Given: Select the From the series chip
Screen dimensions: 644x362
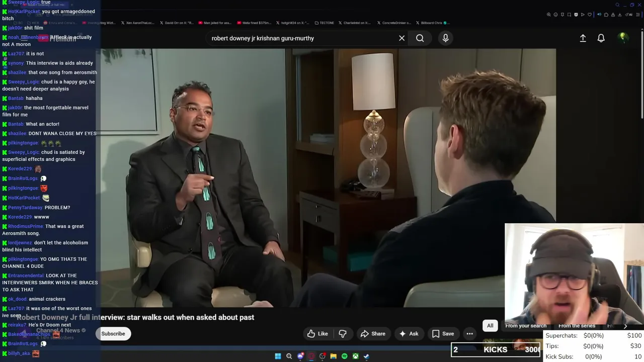Looking at the screenshot, I should 577,326.
